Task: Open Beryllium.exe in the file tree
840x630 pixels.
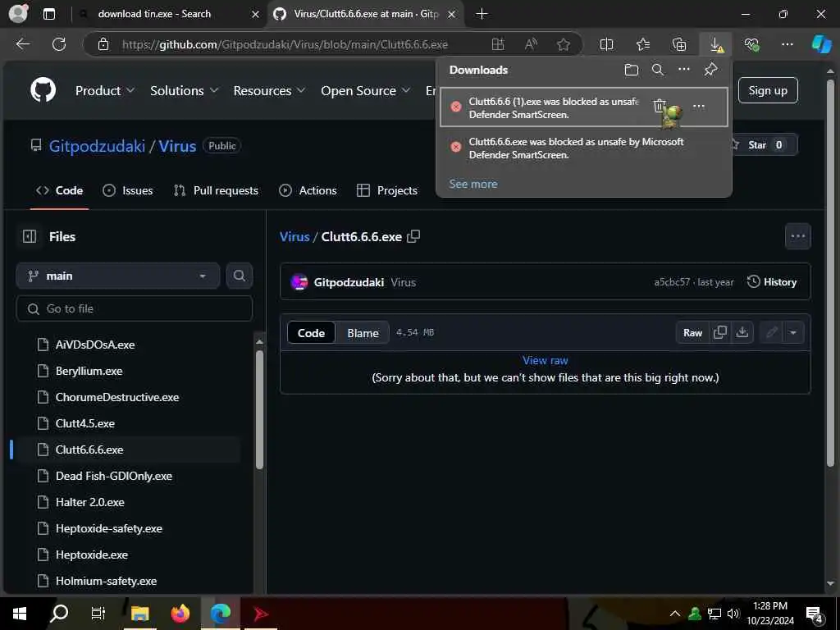Action: 89,371
